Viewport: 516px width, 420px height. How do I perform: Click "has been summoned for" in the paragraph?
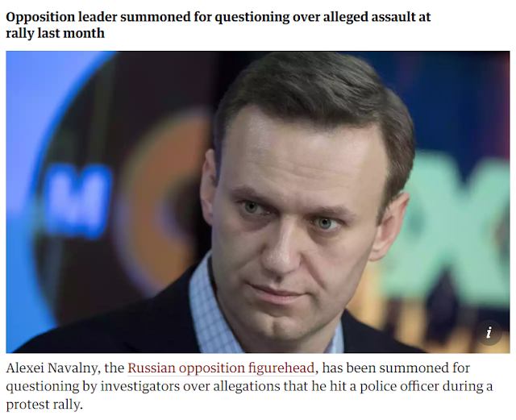coord(396,368)
